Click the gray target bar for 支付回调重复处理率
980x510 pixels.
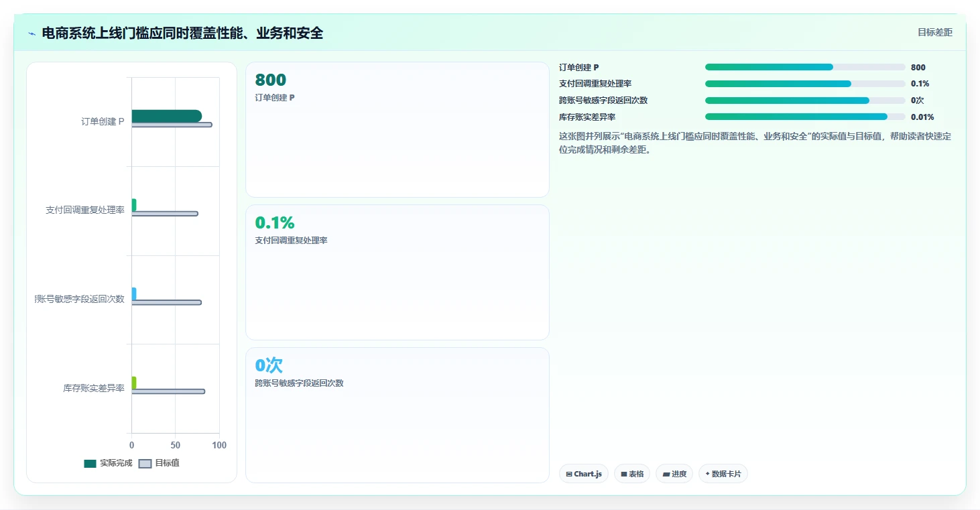(x=165, y=214)
